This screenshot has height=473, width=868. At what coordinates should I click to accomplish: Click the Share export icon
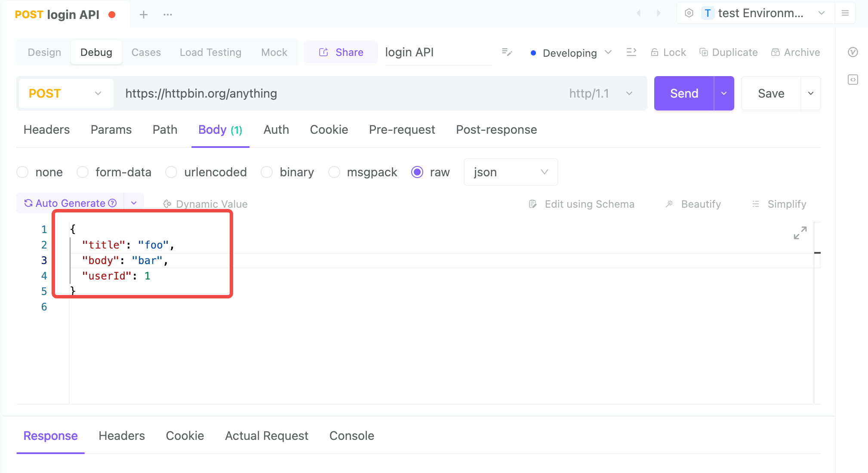(323, 52)
